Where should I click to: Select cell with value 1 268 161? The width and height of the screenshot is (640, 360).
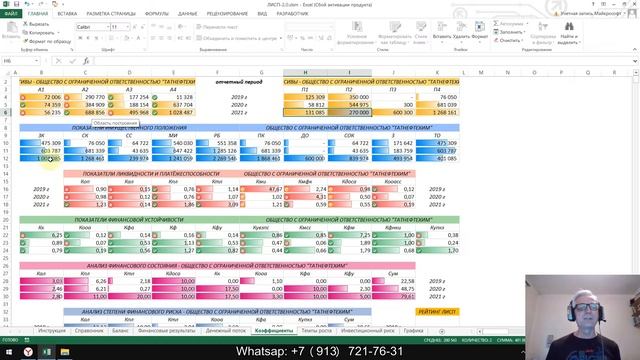click(x=437, y=113)
